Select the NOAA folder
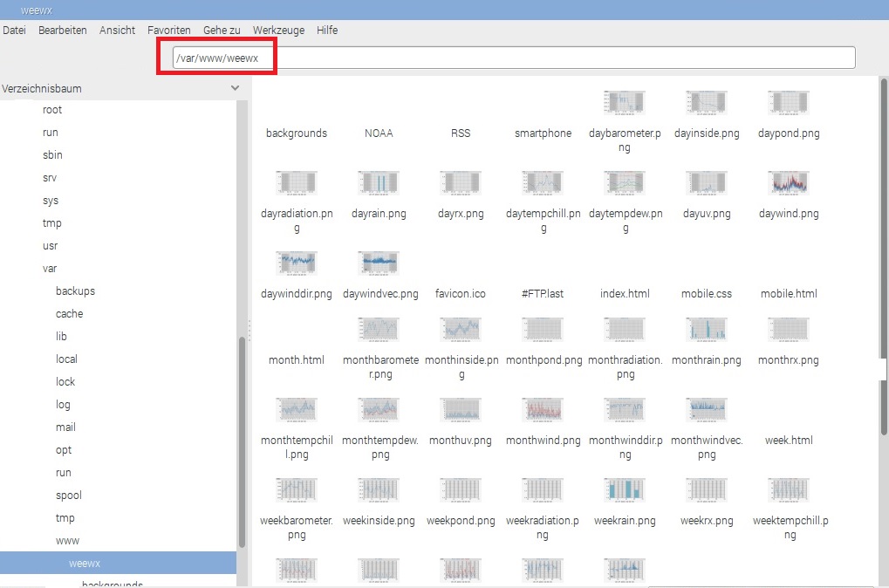Screen dimensions: 889x588 point(379,133)
